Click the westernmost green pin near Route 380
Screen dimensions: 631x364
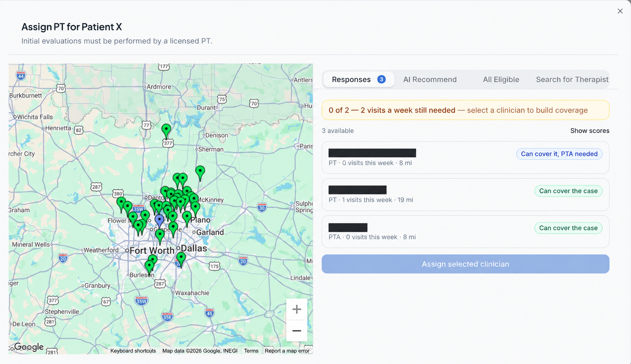121,204
